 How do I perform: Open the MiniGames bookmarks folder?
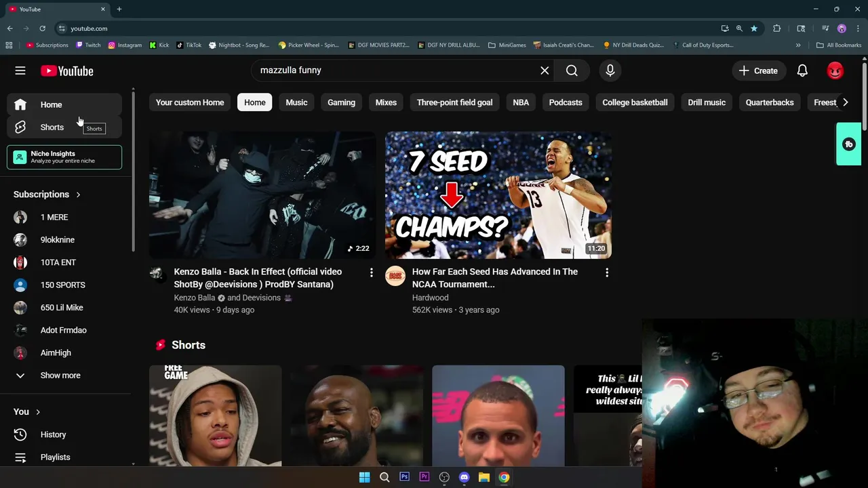coord(507,45)
